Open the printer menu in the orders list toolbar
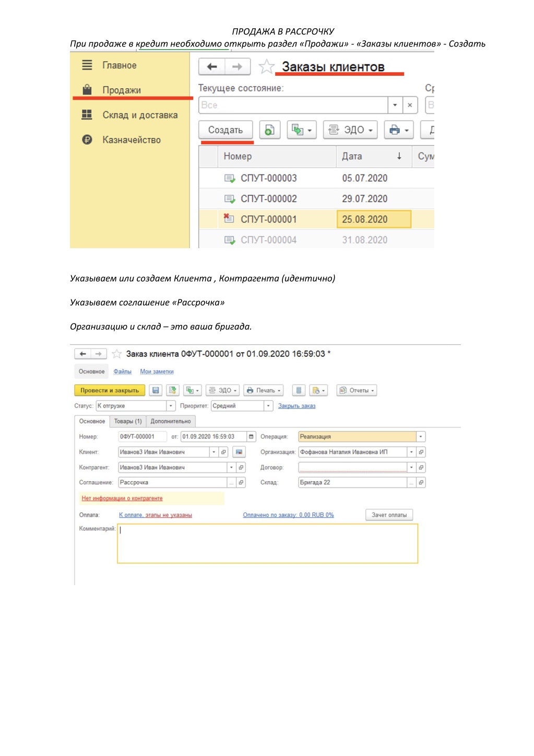Viewport: 534px width, 756px height. pos(399,130)
